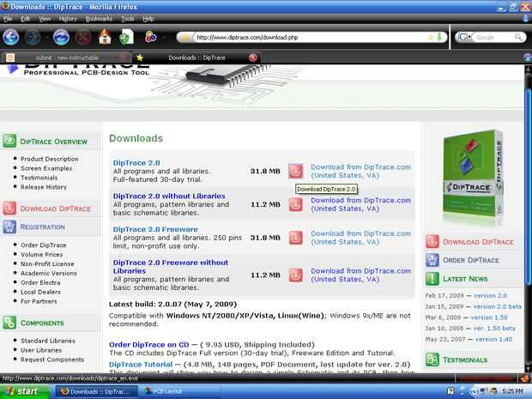
Task: Click the orange icon at status bar right
Action: coord(525,378)
